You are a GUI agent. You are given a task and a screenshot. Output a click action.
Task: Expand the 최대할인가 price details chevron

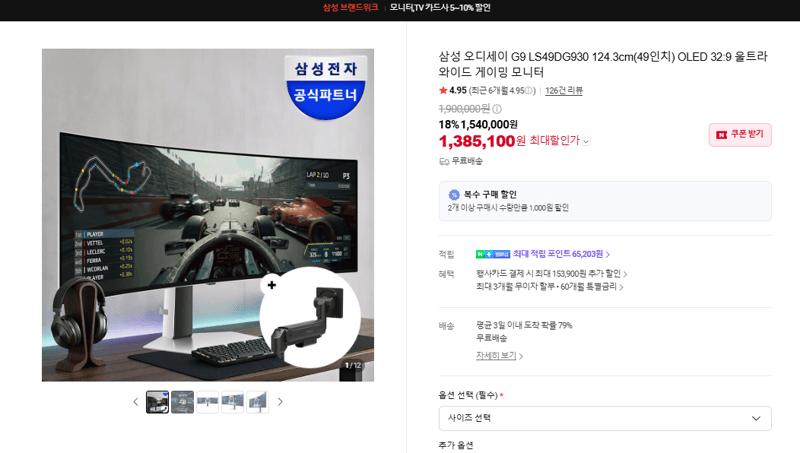[586, 141]
